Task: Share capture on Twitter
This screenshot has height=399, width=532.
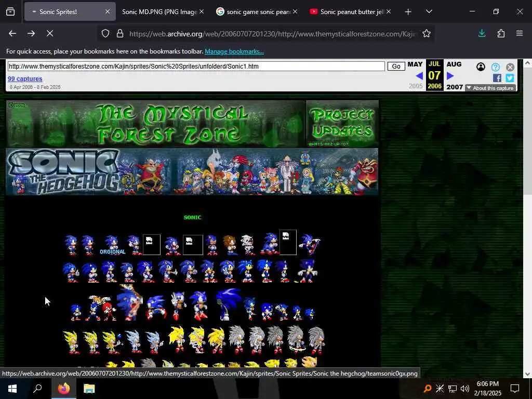Action: (x=510, y=78)
